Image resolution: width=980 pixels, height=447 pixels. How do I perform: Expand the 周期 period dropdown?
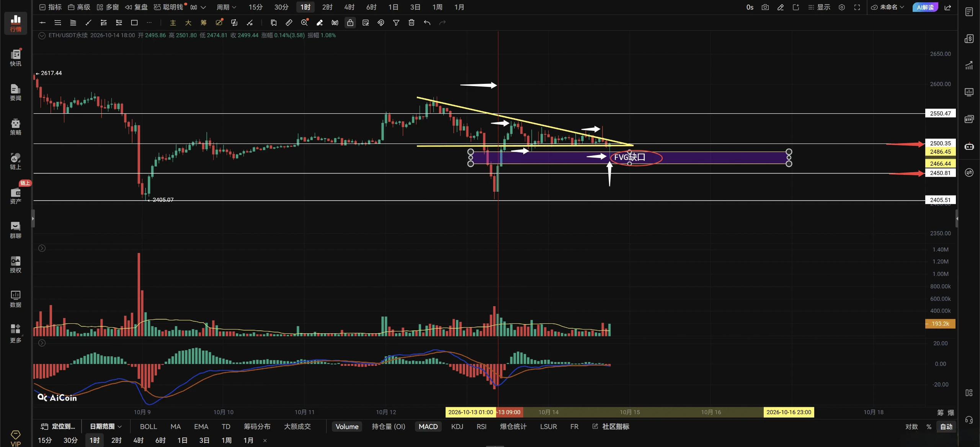coord(226,7)
